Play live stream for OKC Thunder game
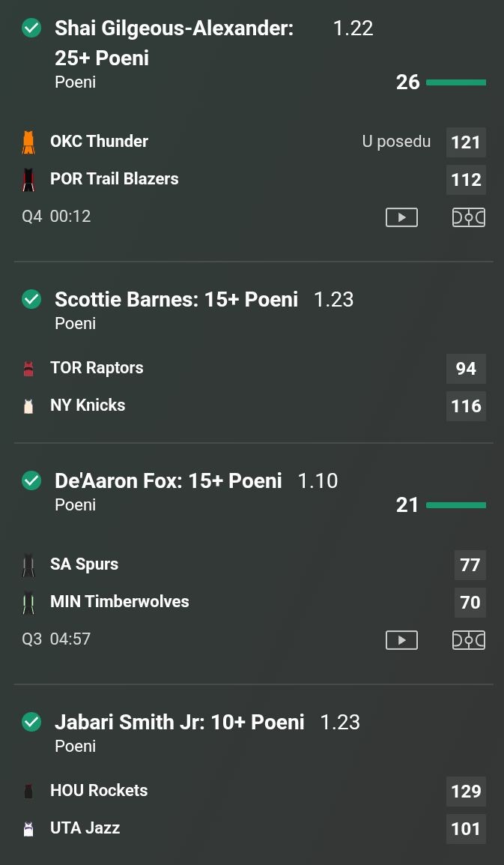Viewport: 504px width, 865px height. (x=401, y=217)
